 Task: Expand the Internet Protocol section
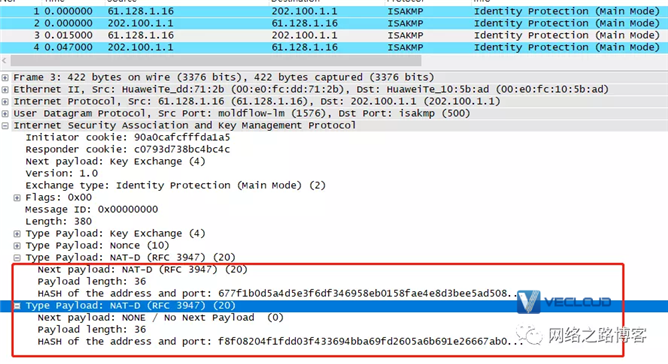(5, 101)
